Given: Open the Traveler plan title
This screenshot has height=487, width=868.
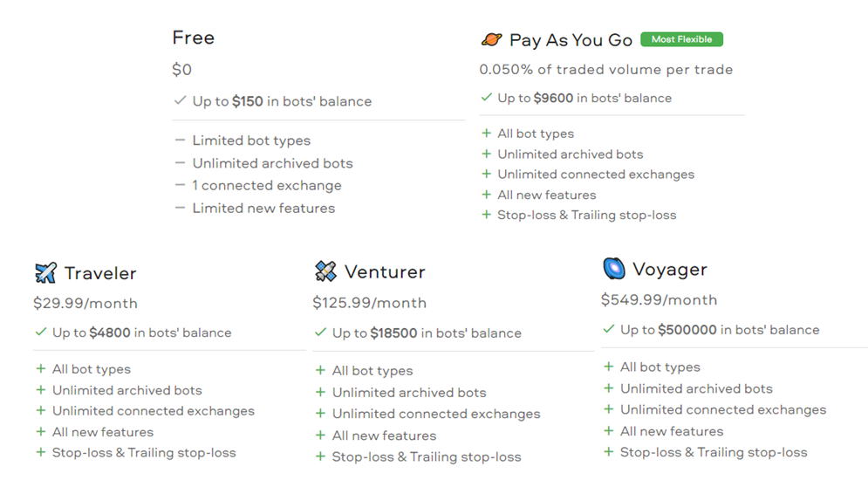Looking at the screenshot, I should pos(100,273).
